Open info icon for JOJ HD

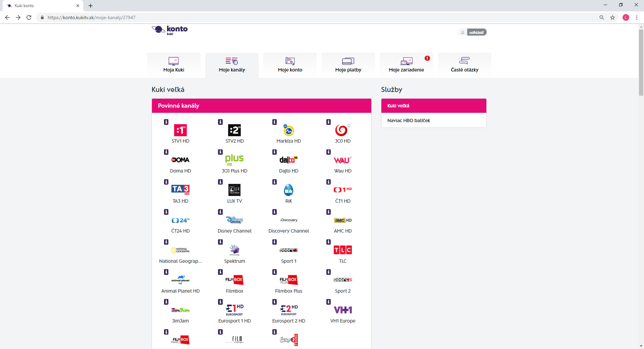pyautogui.click(x=328, y=122)
